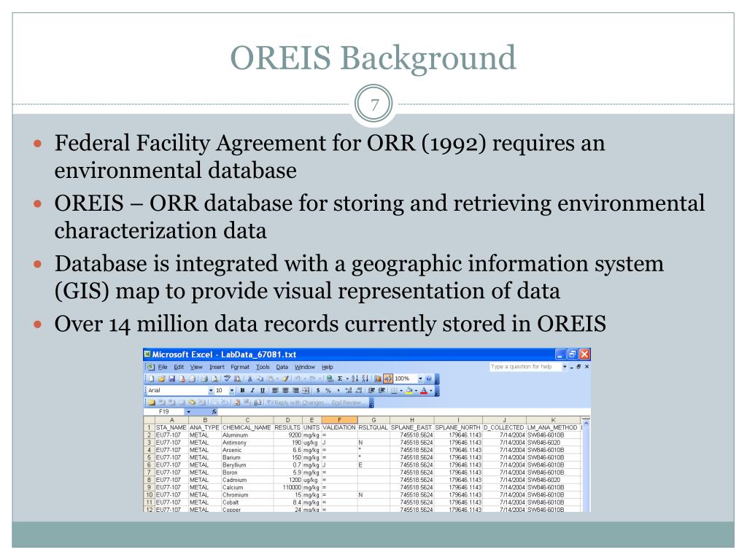This screenshot has height=560, width=747.
Task: Click the cell containing Antimony
Action: coord(247,443)
